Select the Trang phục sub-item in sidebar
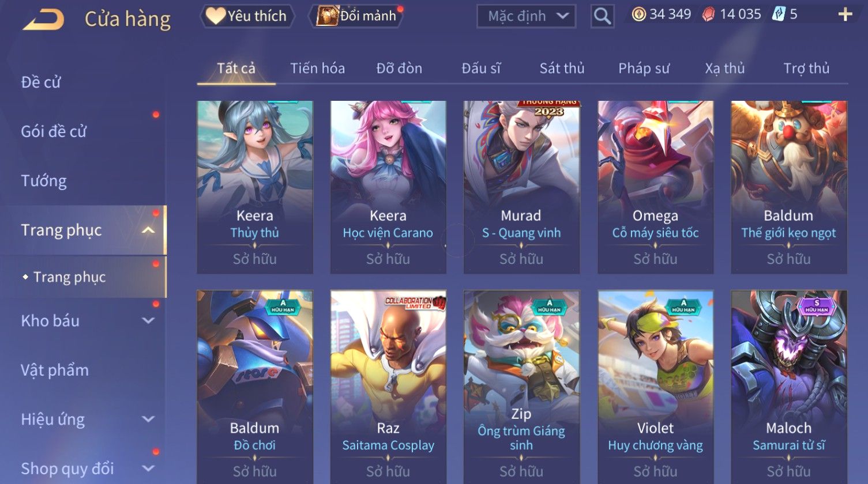This screenshot has width=868, height=484. 69,277
